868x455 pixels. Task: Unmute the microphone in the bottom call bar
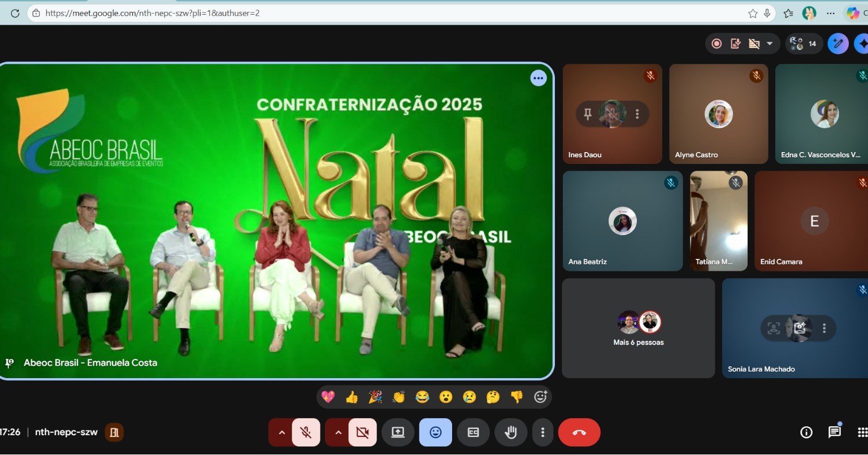click(306, 432)
